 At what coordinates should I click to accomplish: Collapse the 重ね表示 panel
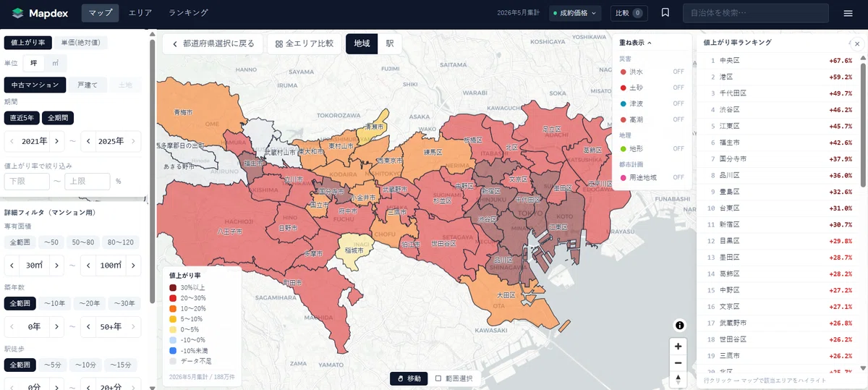click(x=635, y=43)
